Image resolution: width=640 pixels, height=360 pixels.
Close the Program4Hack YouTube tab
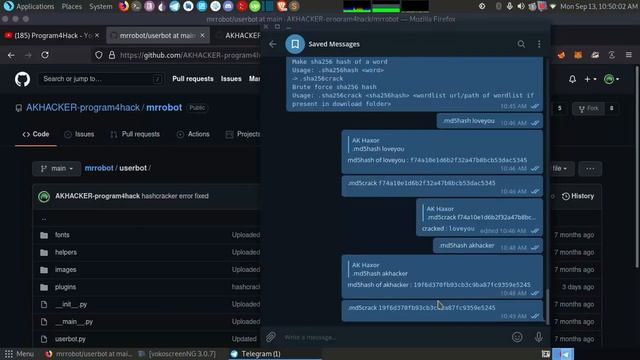(x=97, y=36)
